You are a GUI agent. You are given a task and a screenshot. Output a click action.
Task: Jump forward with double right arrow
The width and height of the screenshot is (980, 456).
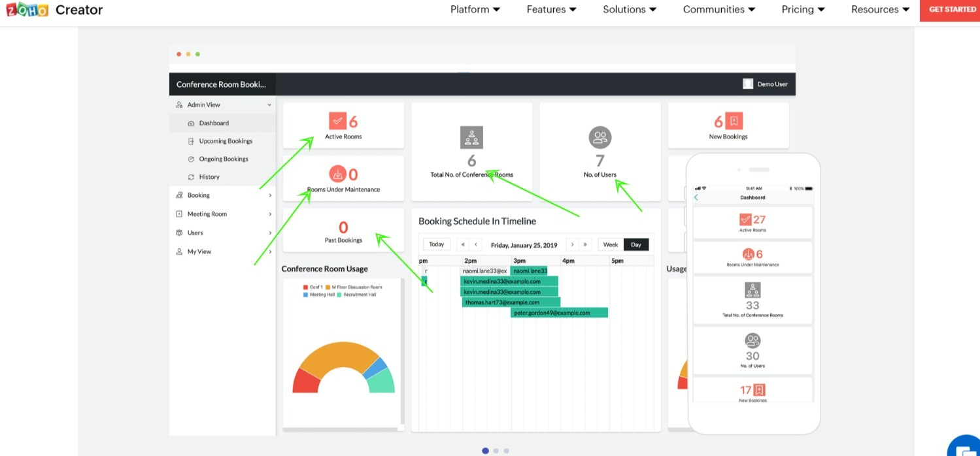coord(585,244)
